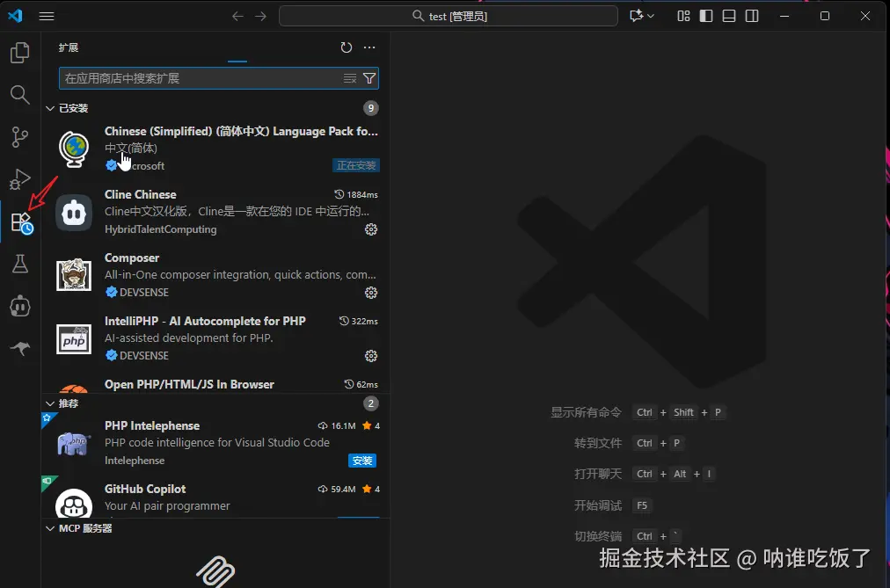Open Open PHP/HTML/JS In Browser entry
This screenshot has height=588, width=890.
(215, 384)
